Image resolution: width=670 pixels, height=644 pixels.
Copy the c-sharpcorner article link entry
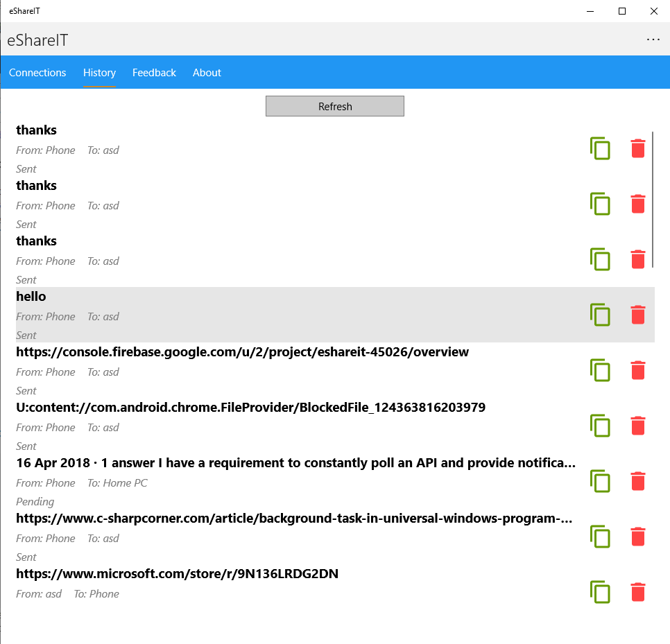tap(600, 537)
